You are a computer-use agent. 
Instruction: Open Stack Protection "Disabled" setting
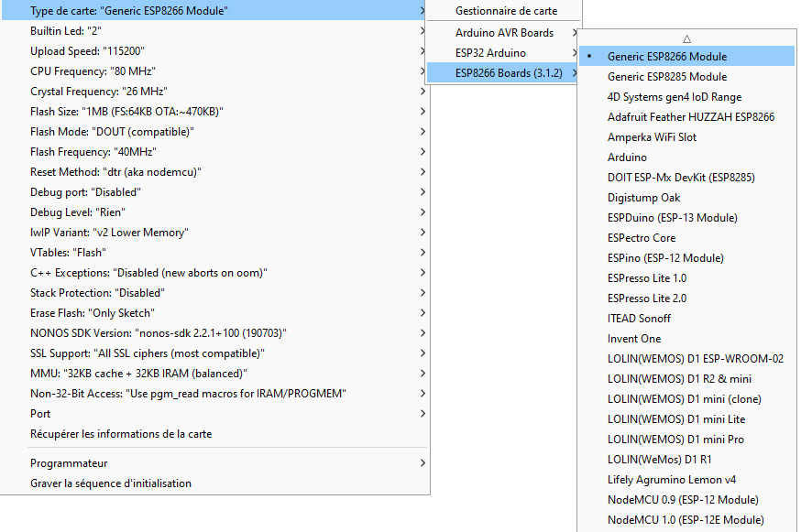[x=214, y=292]
